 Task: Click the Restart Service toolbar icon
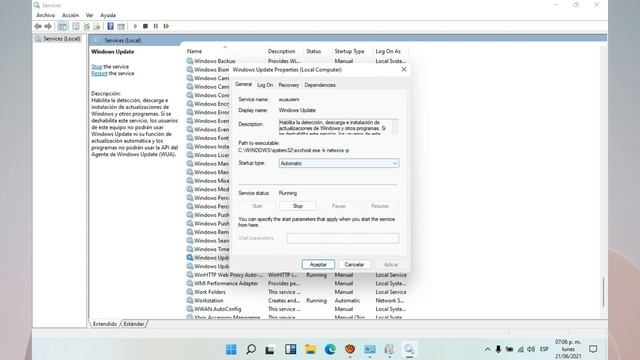pyautogui.click(x=166, y=26)
